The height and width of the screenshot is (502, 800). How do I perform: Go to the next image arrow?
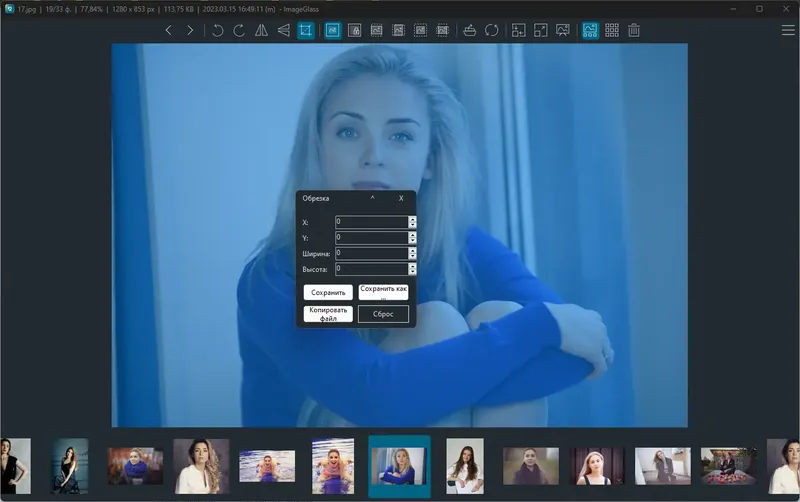[190, 30]
